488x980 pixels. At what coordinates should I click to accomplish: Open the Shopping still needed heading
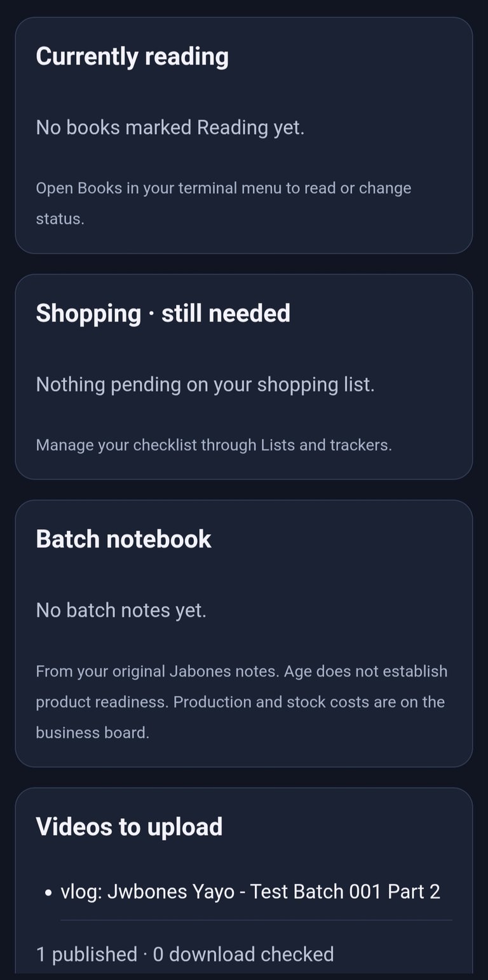coord(163,313)
